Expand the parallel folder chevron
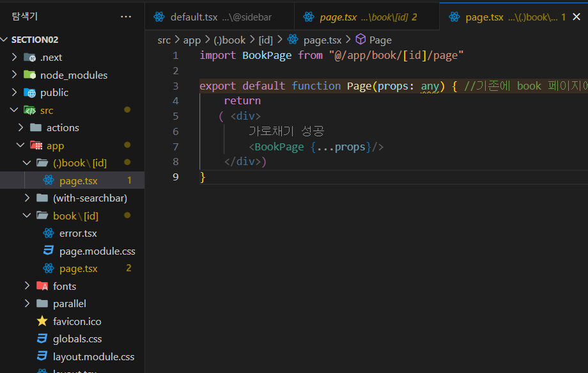 point(27,303)
